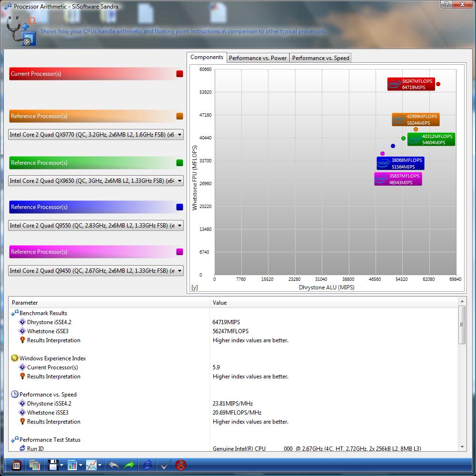Switch to Performance vs. Power tab
Screen dimensions: 476x476
coord(258,58)
